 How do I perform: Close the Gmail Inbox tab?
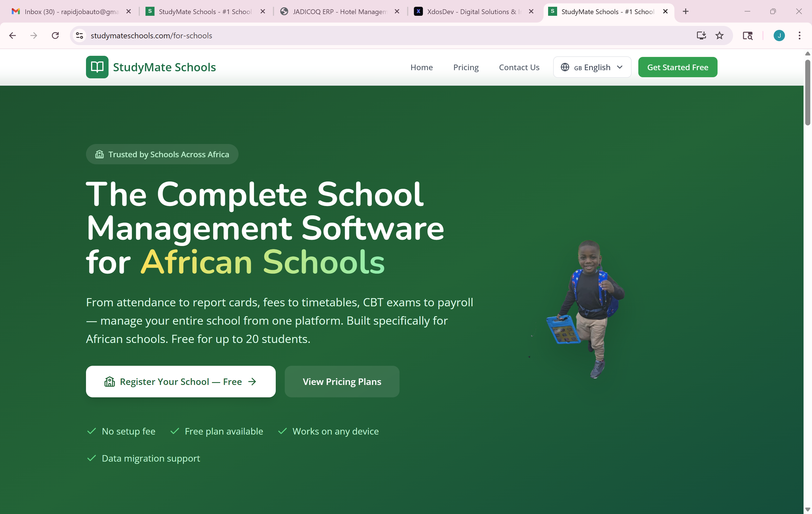pos(129,12)
